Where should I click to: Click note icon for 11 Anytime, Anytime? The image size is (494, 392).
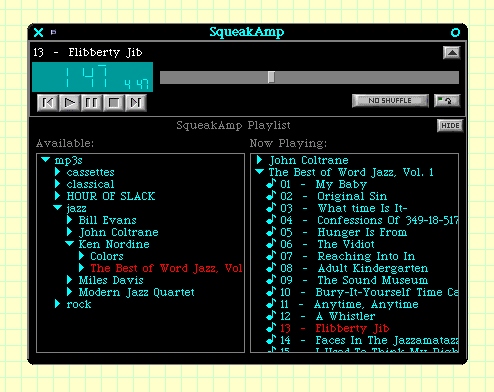click(271, 304)
